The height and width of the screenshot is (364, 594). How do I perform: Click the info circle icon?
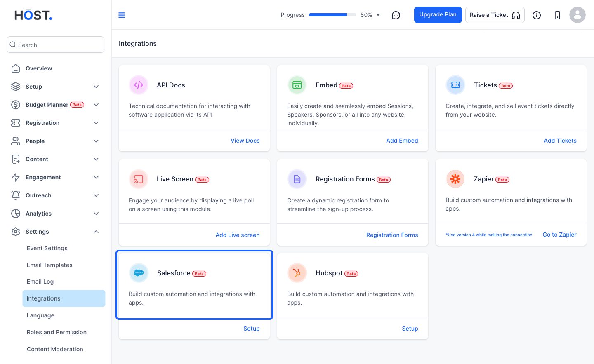(x=537, y=15)
